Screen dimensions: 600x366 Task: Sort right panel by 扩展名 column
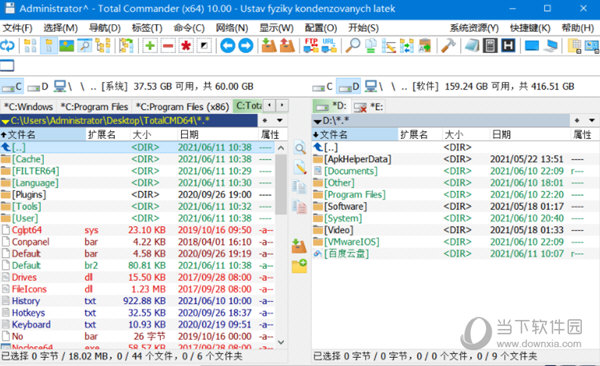click(420, 134)
